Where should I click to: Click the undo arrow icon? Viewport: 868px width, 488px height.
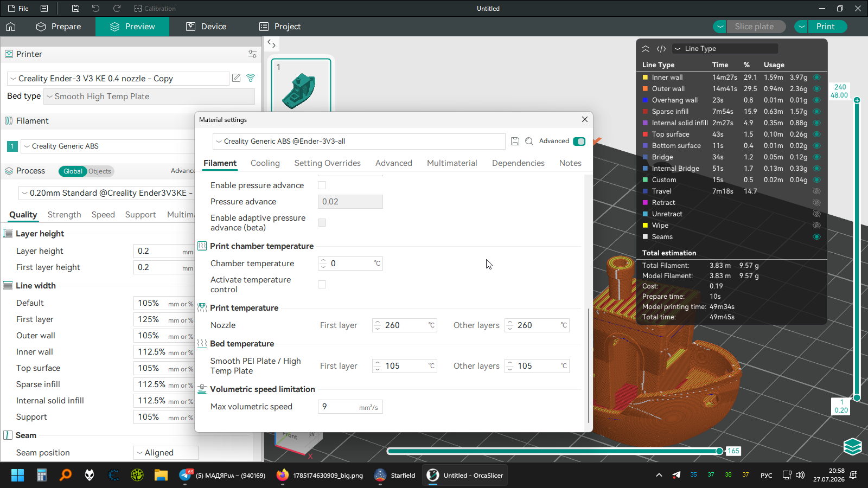96,9
